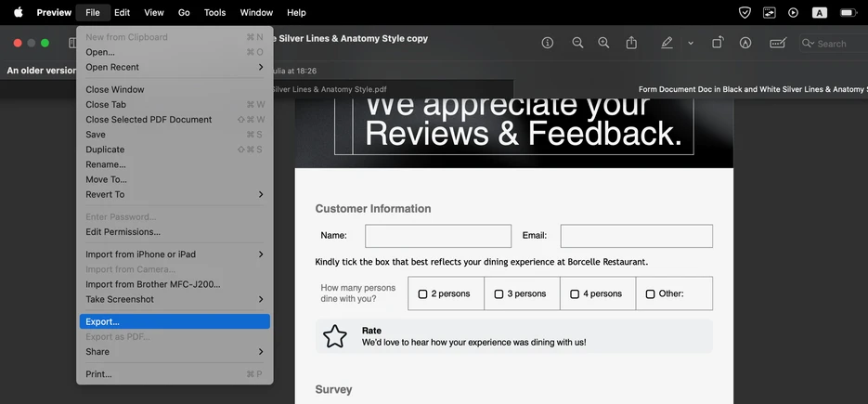Click the Rotate toolbar icon
Screen dimensions: 868x404
coord(718,43)
